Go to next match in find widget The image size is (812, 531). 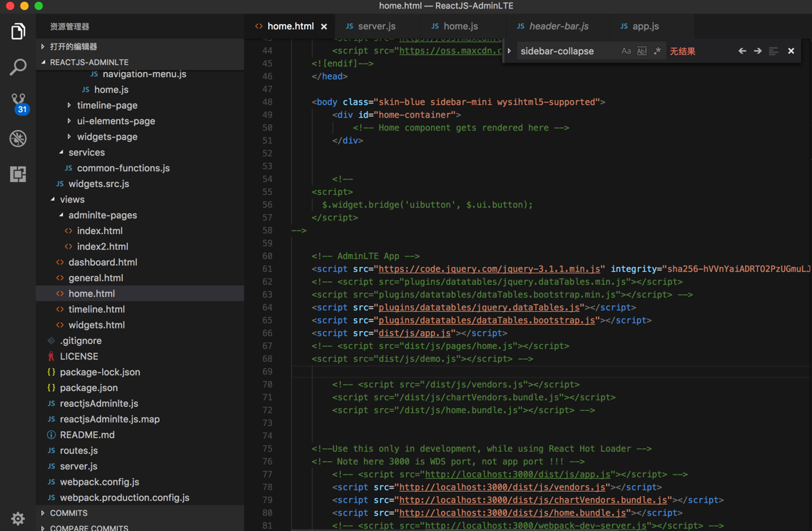click(x=758, y=51)
